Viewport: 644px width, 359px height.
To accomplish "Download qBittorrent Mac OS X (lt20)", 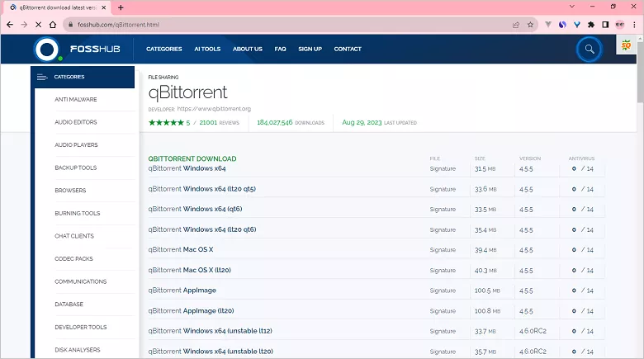I will click(190, 270).
